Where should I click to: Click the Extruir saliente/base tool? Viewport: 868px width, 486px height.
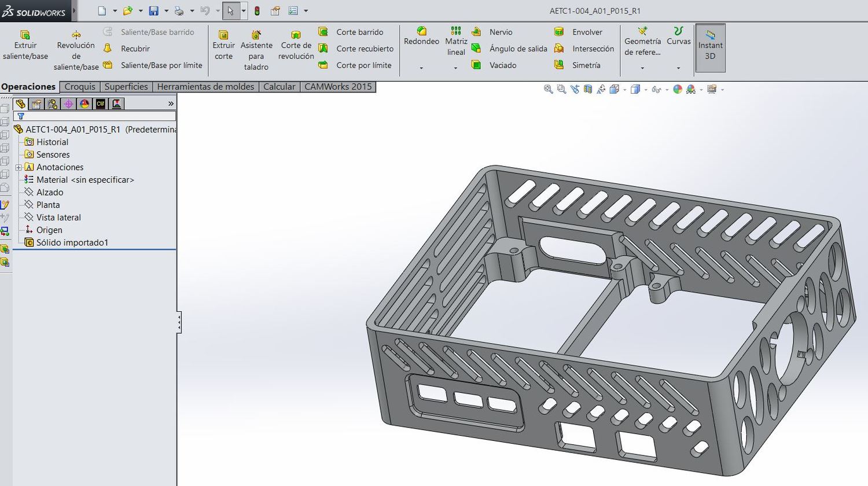[25, 45]
